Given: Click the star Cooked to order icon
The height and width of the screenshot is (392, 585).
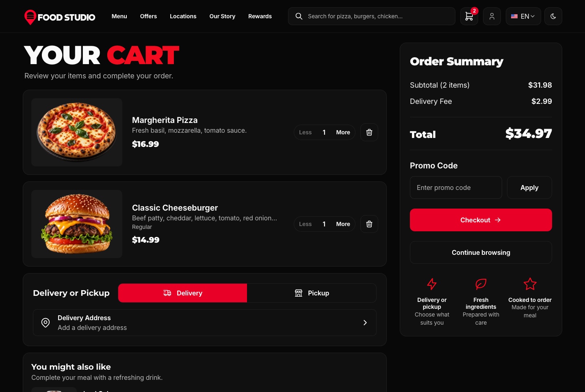Looking at the screenshot, I should 530,284.
